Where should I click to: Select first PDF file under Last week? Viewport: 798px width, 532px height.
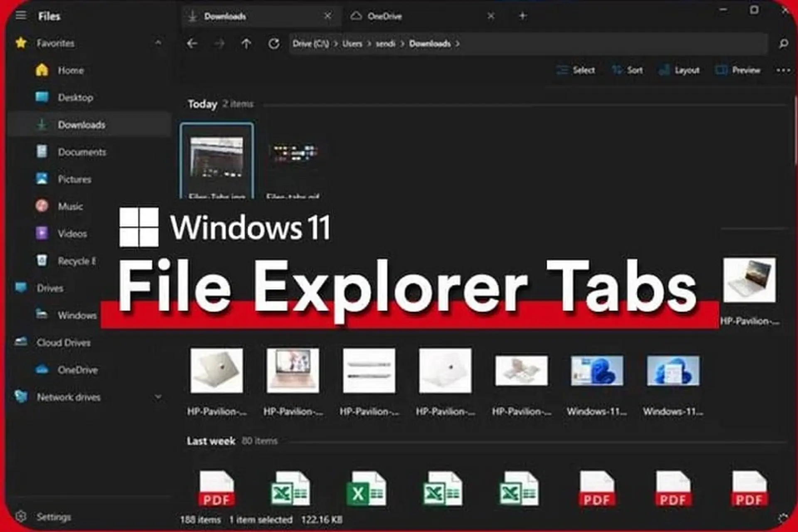click(217, 488)
